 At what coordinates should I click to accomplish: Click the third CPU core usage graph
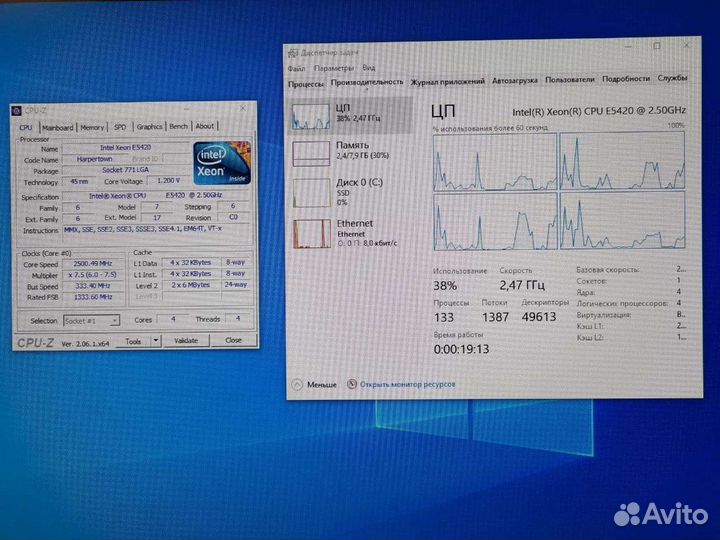[x=495, y=222]
